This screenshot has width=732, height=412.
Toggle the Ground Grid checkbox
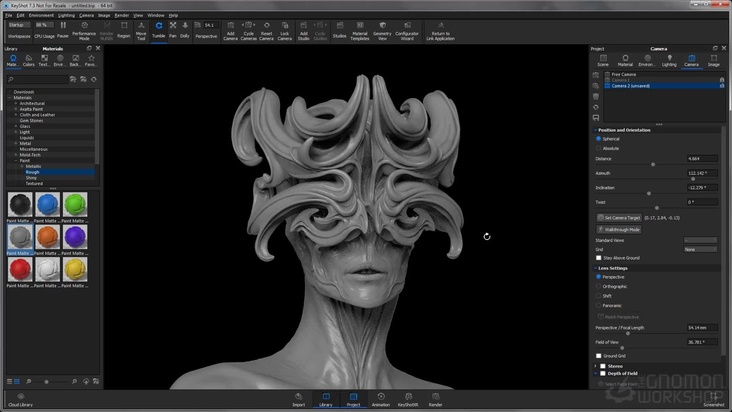pos(598,355)
